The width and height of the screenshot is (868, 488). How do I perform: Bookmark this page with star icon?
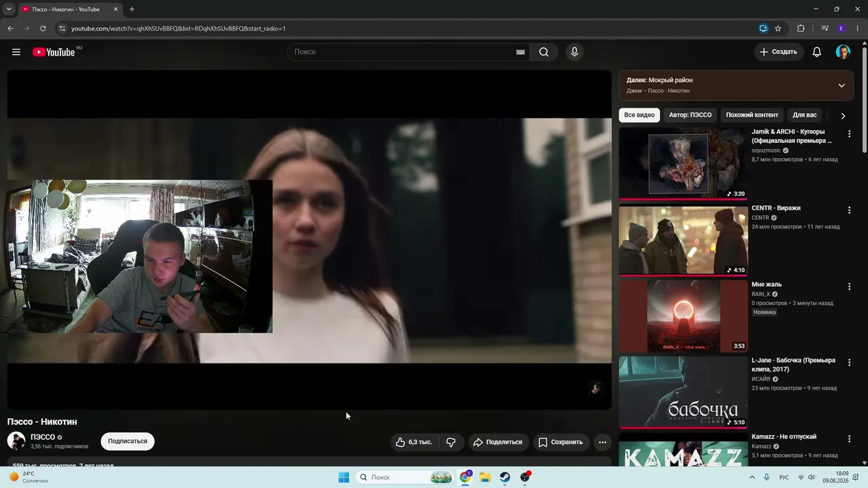(778, 28)
